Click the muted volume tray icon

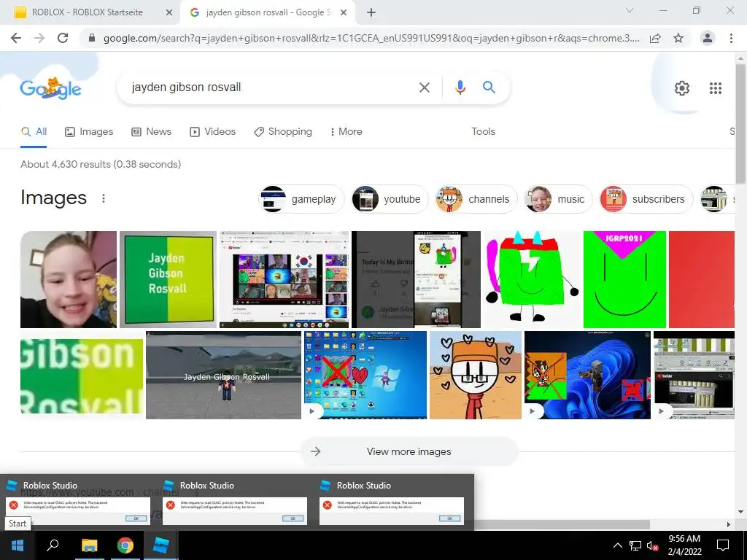[652, 545]
